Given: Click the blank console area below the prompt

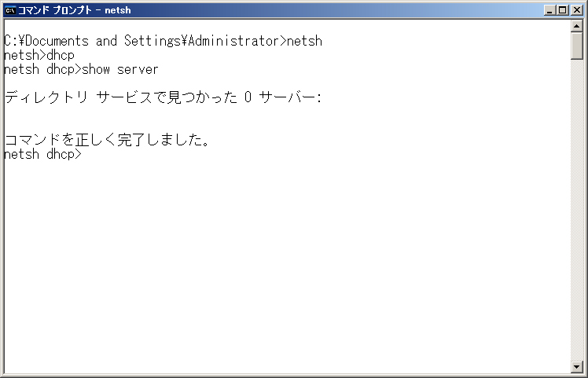Looking at the screenshot, I should 287,262.
